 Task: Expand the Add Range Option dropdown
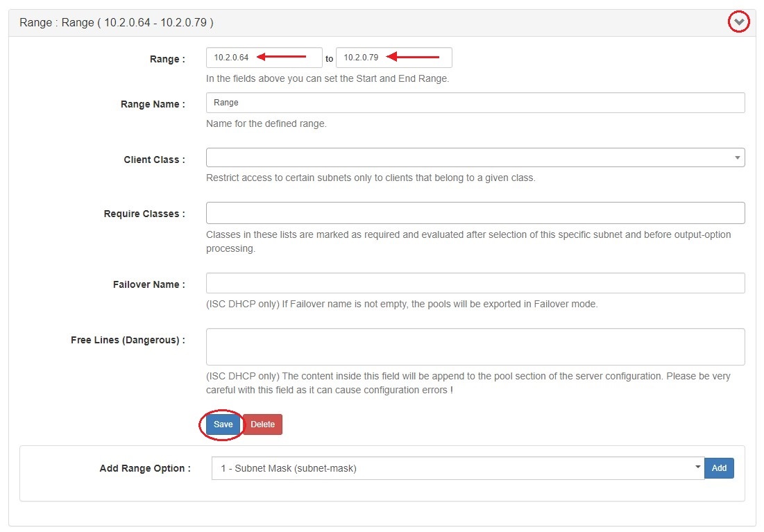(x=457, y=468)
